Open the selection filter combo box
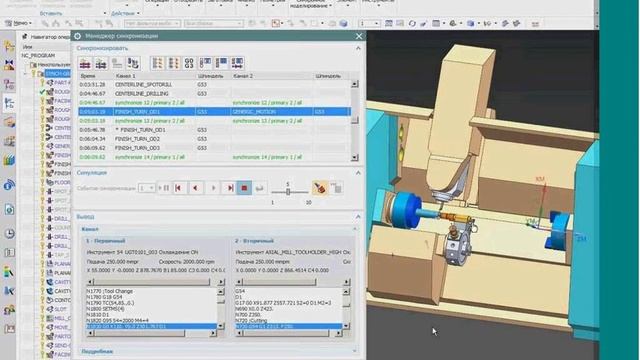Image resolution: width=640 pixels, height=360 pixels. [x=152, y=24]
